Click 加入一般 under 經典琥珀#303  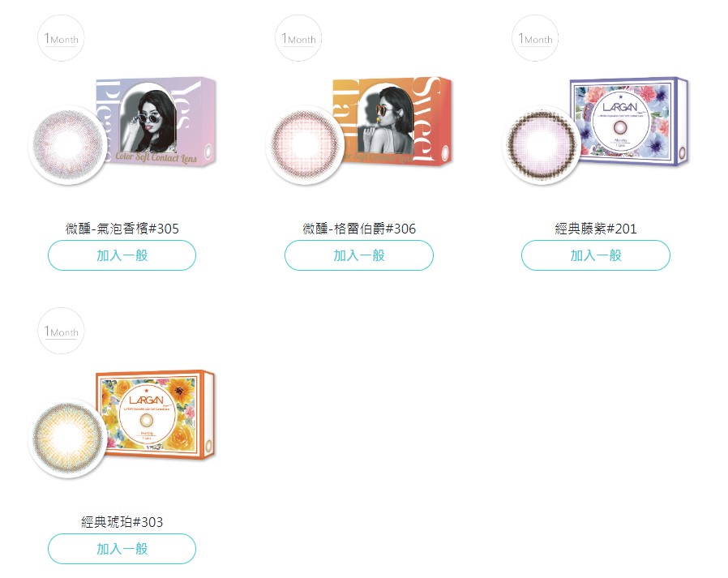click(x=122, y=549)
